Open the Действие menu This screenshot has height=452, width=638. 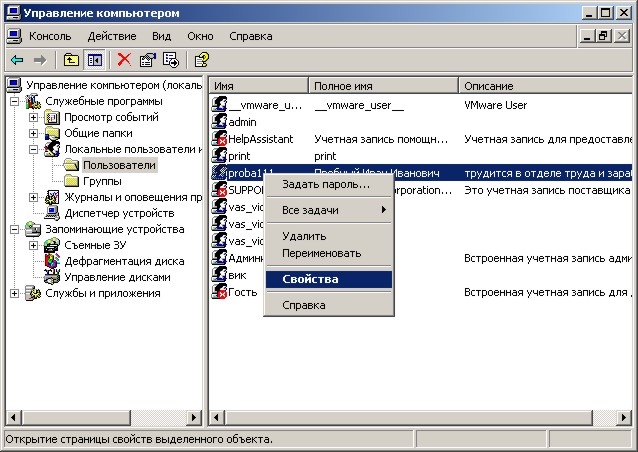click(112, 35)
